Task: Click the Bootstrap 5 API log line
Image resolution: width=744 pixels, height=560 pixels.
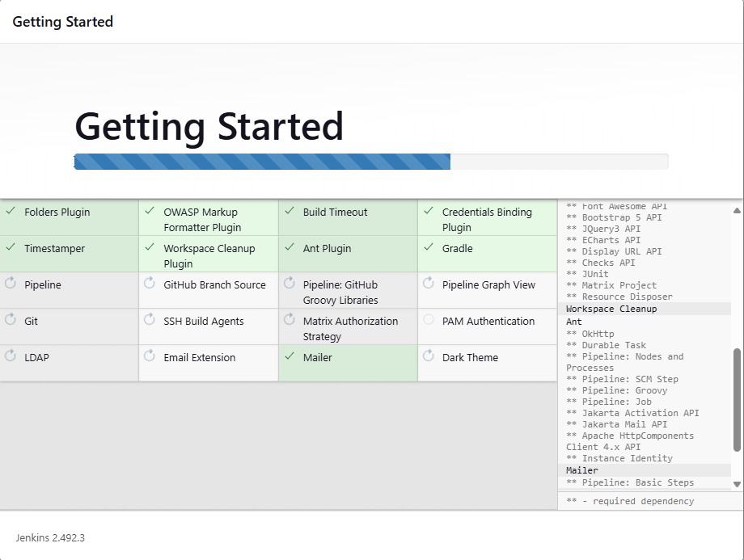Action: pyautogui.click(x=614, y=217)
